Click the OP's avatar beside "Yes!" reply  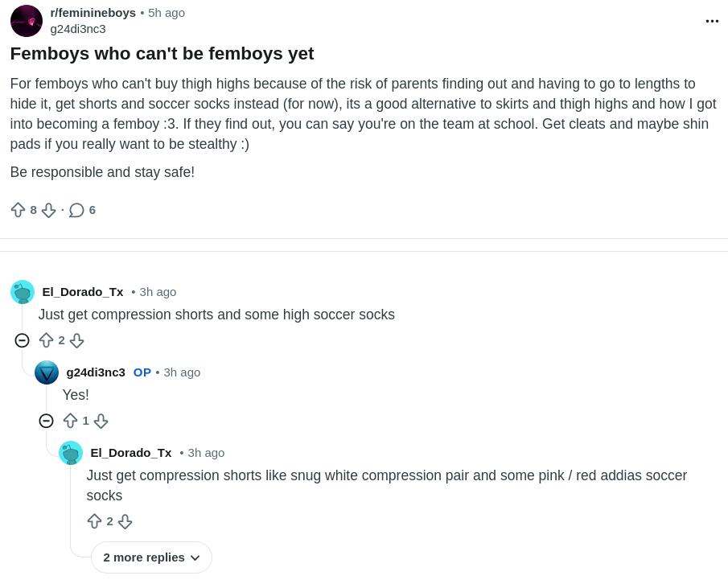(x=47, y=372)
